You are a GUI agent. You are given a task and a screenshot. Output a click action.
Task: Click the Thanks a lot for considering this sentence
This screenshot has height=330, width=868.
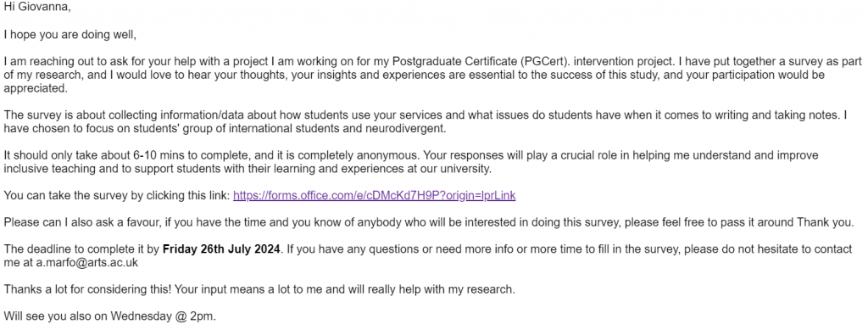259,290
